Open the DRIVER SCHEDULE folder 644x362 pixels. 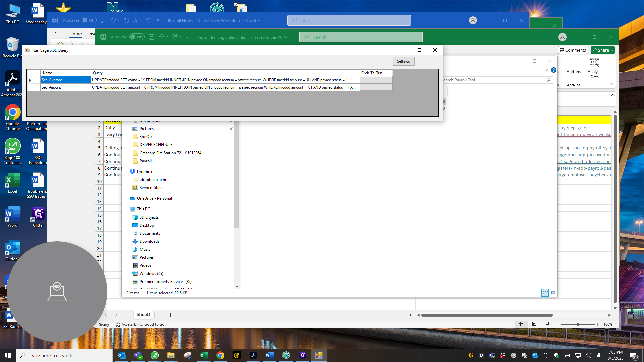point(156,145)
